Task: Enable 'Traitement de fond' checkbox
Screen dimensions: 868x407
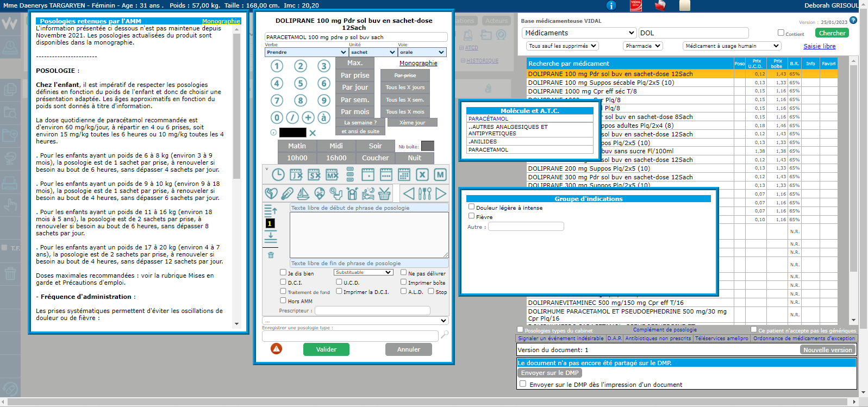Action: coord(283,291)
